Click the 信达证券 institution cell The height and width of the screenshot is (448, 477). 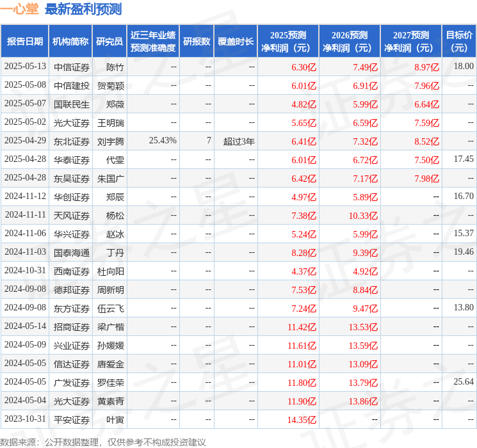pos(72,364)
